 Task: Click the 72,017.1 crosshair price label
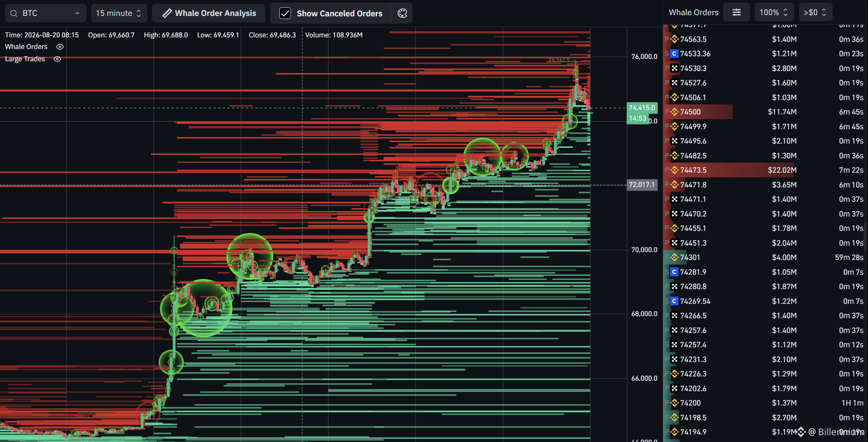642,185
